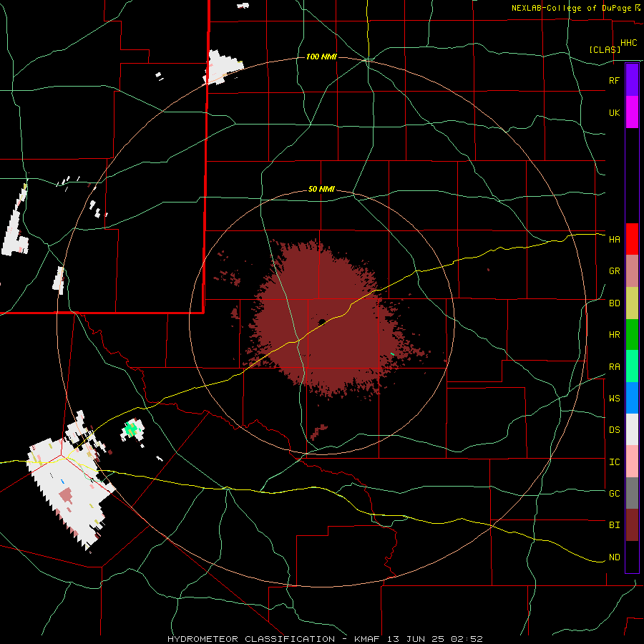Click the small green rain echo in the southwest
The width and height of the screenshot is (644, 644).
pos(132,429)
